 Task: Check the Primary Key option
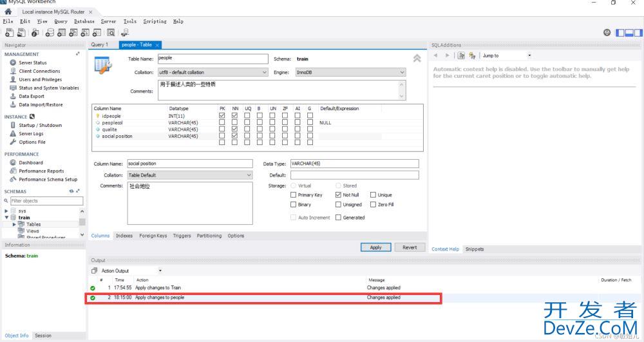pos(293,195)
